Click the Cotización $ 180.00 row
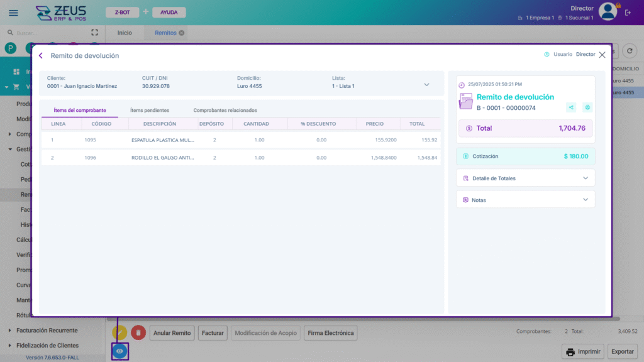The width and height of the screenshot is (644, 362). pos(525,156)
